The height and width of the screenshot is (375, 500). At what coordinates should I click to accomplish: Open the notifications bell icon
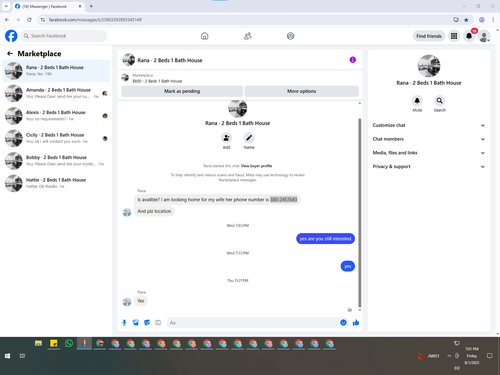point(469,36)
